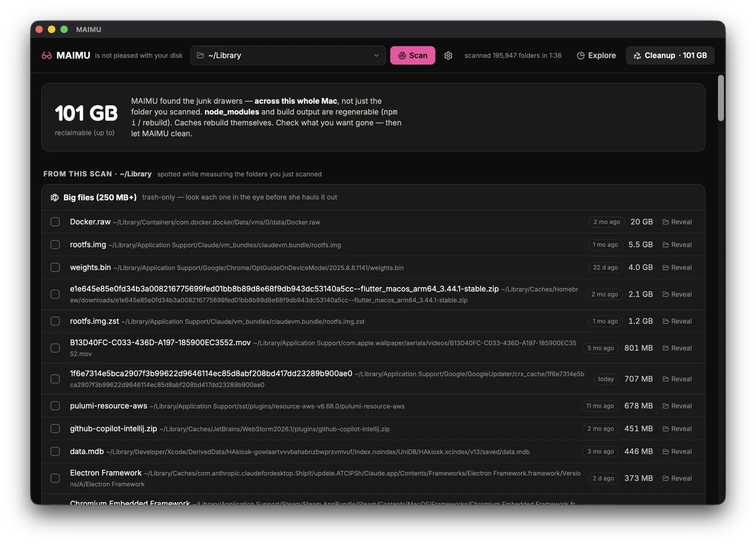Check the Docker.raw checkbox
This screenshot has width=756, height=545.
[55, 222]
